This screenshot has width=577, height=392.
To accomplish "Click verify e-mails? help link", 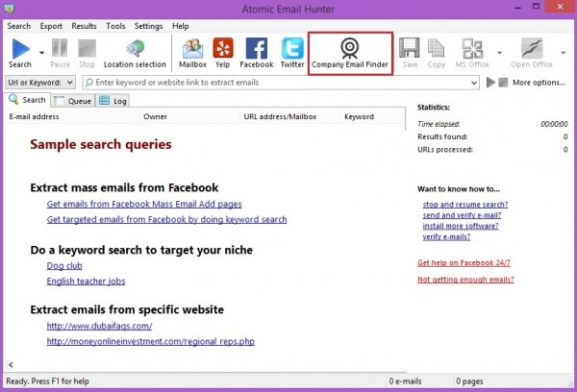I will (446, 236).
